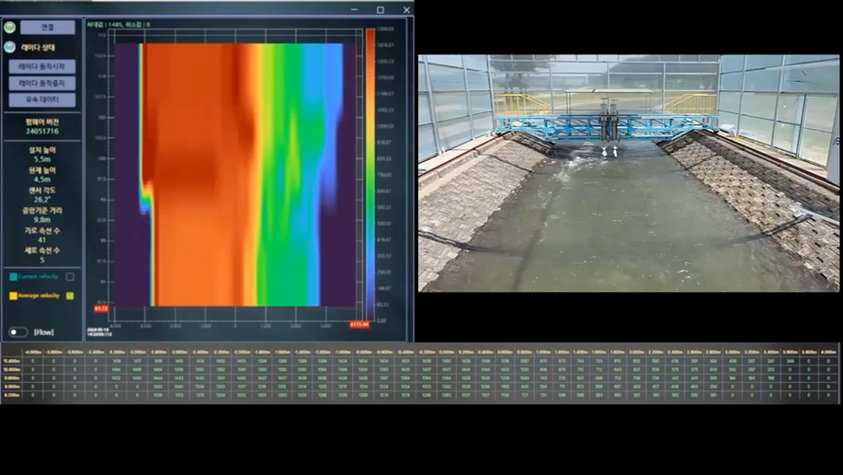This screenshot has height=475, width=843.
Task: Click the vertical color scale bar
Action: pyautogui.click(x=370, y=175)
